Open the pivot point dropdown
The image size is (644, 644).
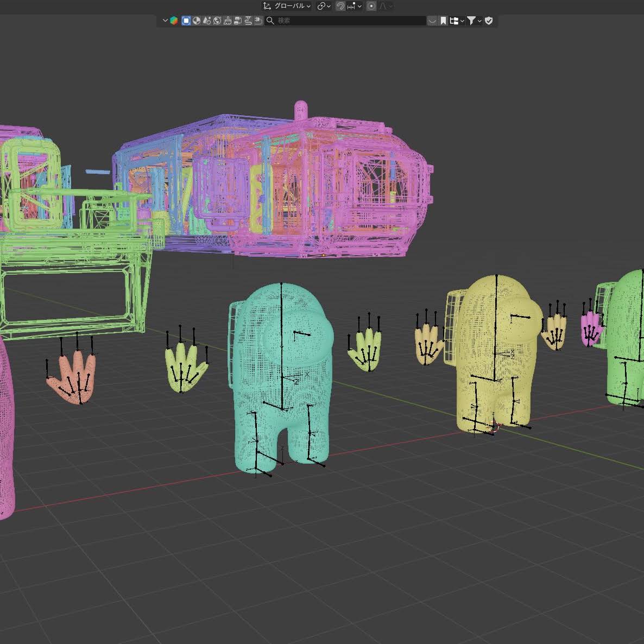(x=324, y=6)
